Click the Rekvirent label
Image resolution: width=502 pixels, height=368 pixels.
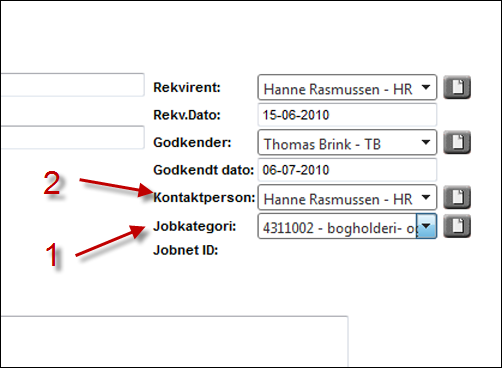187,88
